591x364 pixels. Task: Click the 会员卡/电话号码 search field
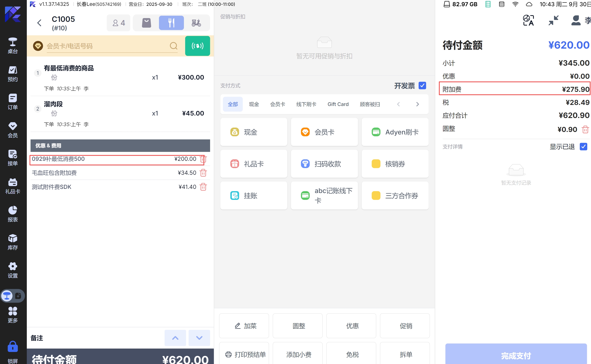(106, 46)
